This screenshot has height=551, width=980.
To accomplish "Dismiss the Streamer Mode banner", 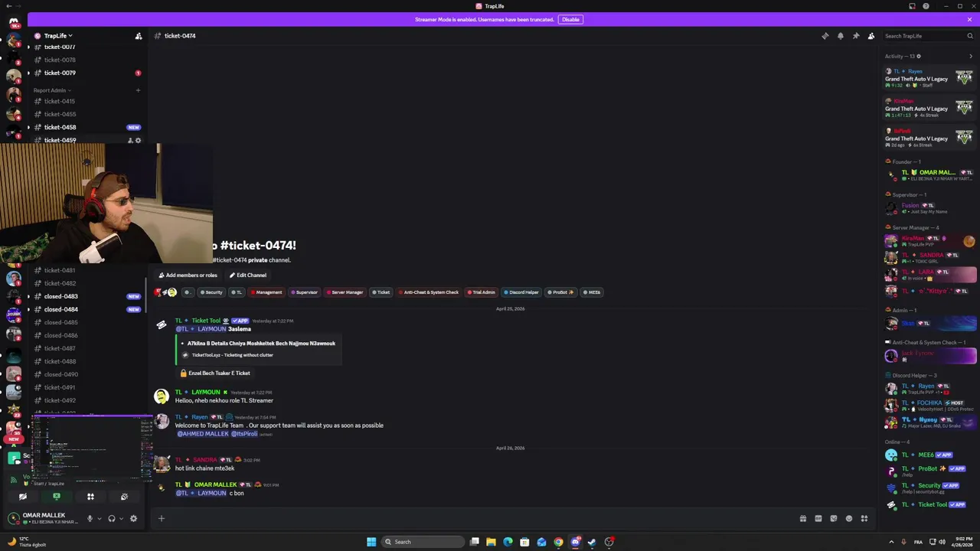I will point(969,19).
